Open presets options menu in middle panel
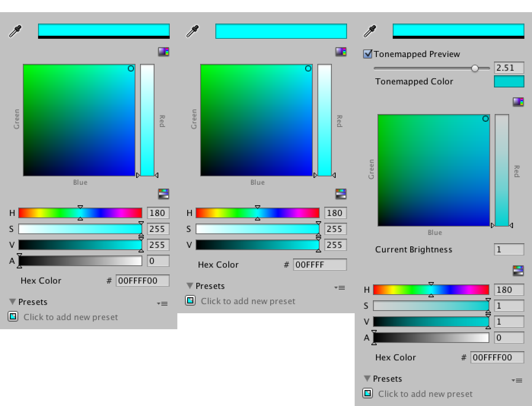This screenshot has height=406, width=532. [340, 288]
